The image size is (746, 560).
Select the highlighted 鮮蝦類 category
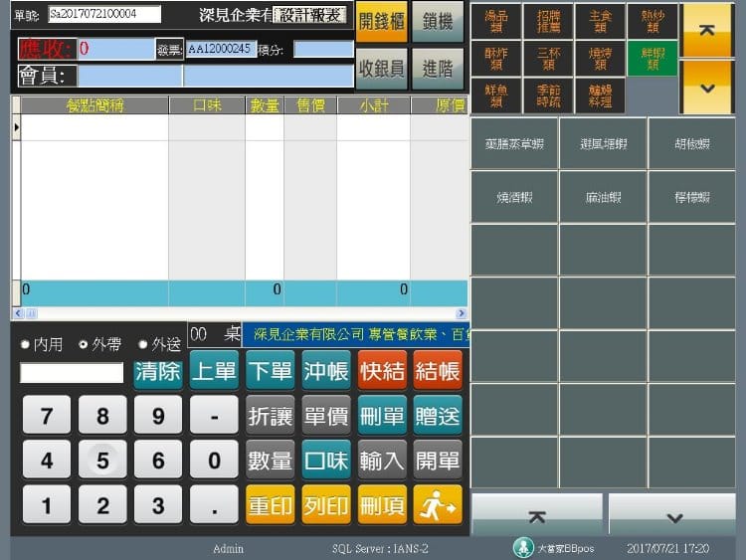(653, 59)
